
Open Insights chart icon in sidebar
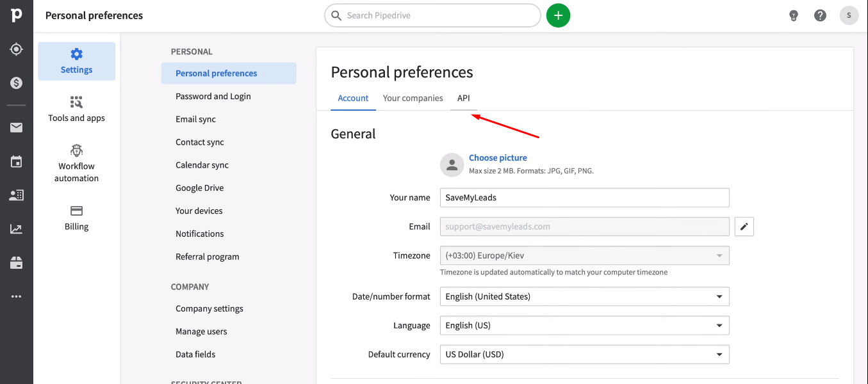[x=17, y=229]
